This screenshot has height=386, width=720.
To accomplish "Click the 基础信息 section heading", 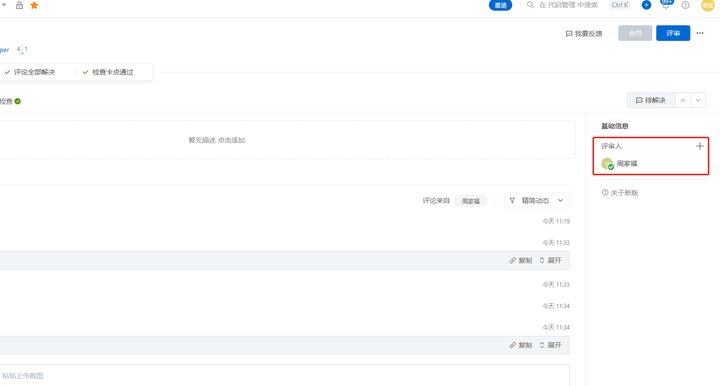I will click(x=615, y=126).
